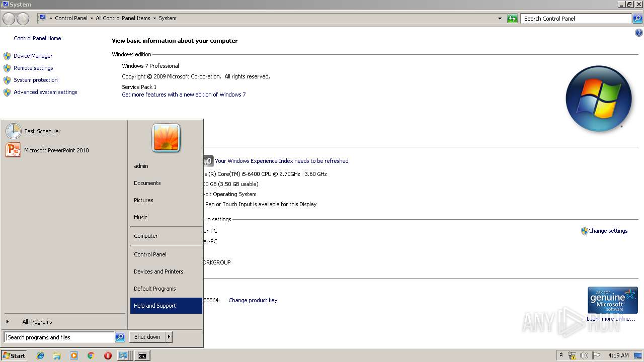Expand the Shut down options arrow
This screenshot has height=362, width=644.
pos(169,337)
